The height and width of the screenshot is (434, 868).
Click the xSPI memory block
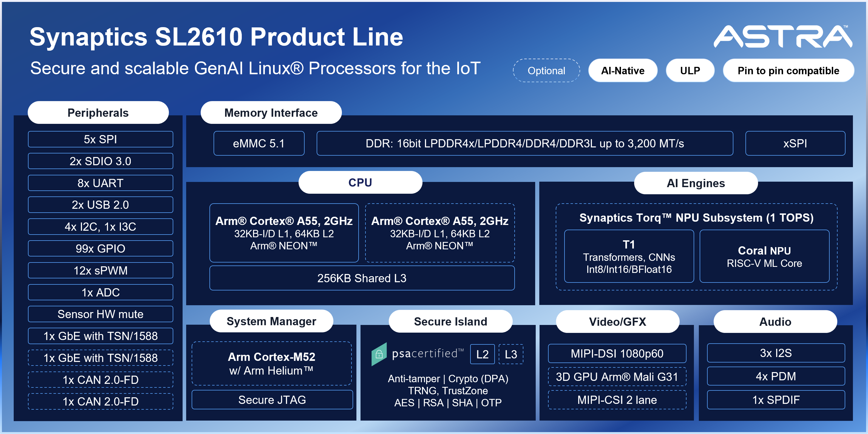(x=795, y=143)
